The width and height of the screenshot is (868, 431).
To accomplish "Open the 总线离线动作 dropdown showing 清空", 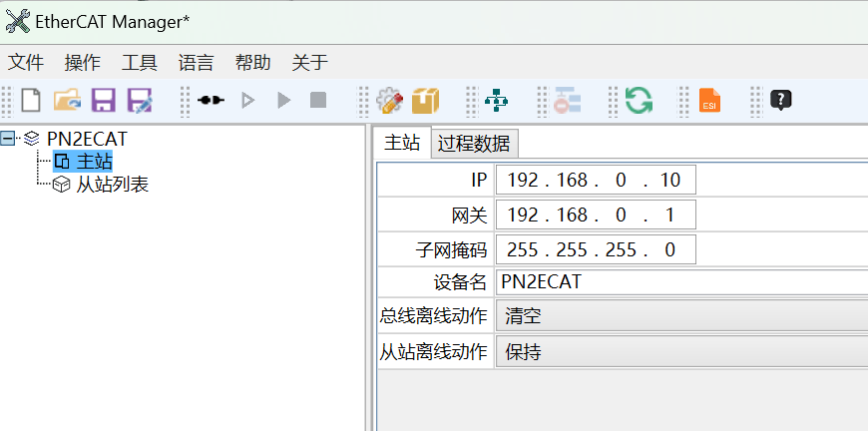I will click(681, 316).
